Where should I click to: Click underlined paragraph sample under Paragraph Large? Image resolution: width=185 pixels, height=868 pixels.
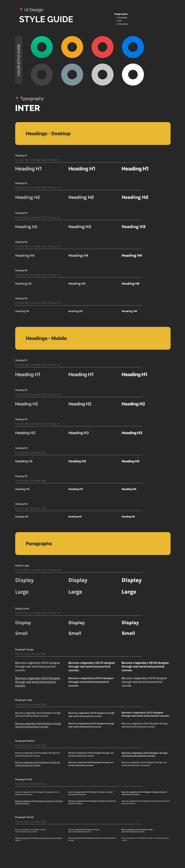[38, 725]
